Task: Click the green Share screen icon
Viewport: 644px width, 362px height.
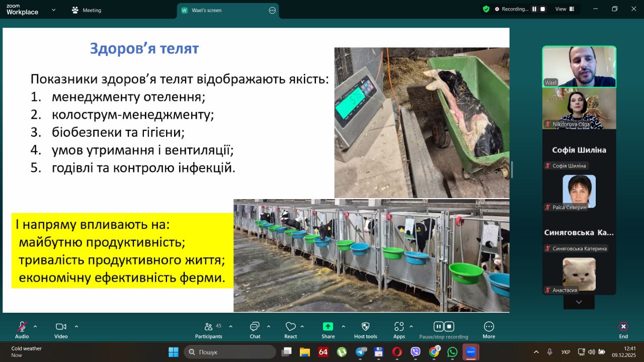Action: (x=328, y=327)
